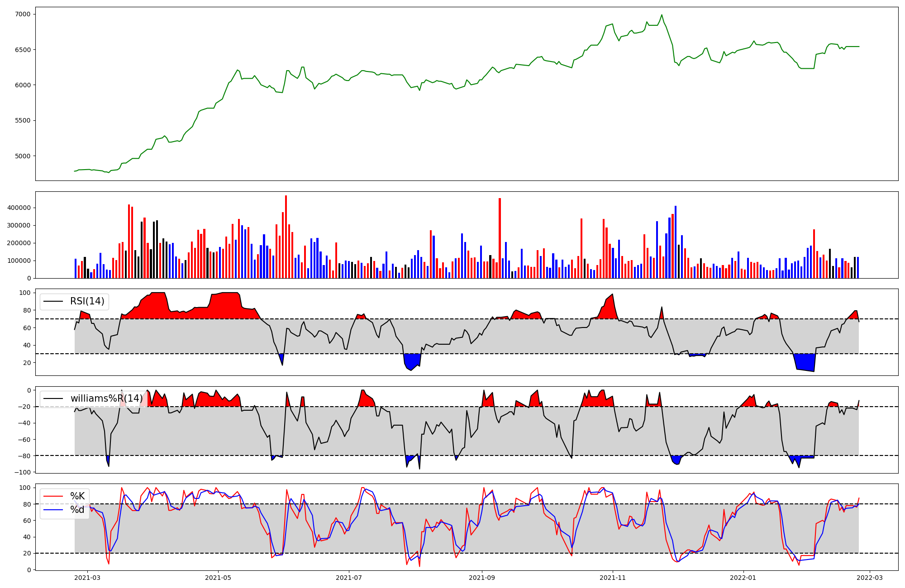Click the 2021-07 date tick label
This screenshot has width=905, height=588.
349,578
